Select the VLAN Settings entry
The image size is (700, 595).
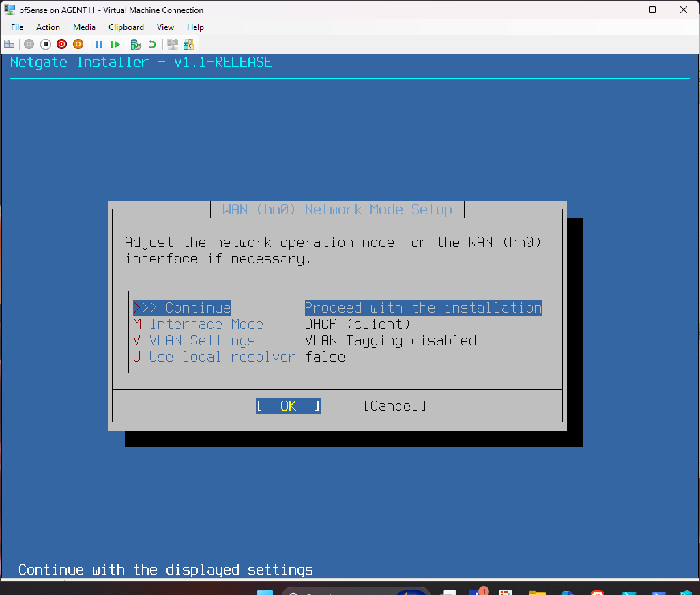coord(202,340)
